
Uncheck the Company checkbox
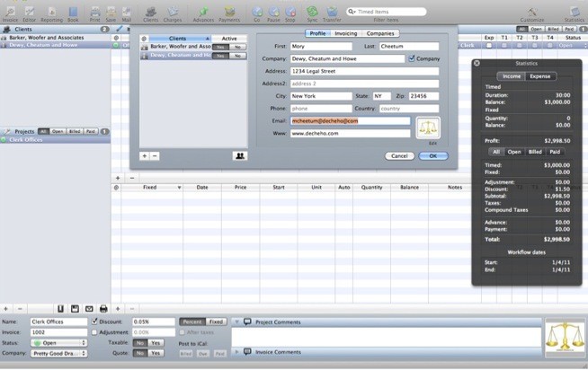click(x=412, y=58)
